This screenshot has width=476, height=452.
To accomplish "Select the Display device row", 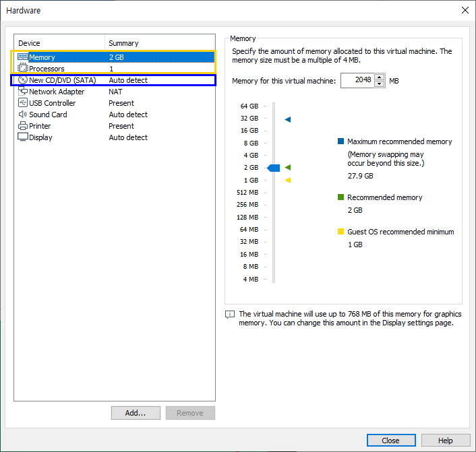I will 115,137.
